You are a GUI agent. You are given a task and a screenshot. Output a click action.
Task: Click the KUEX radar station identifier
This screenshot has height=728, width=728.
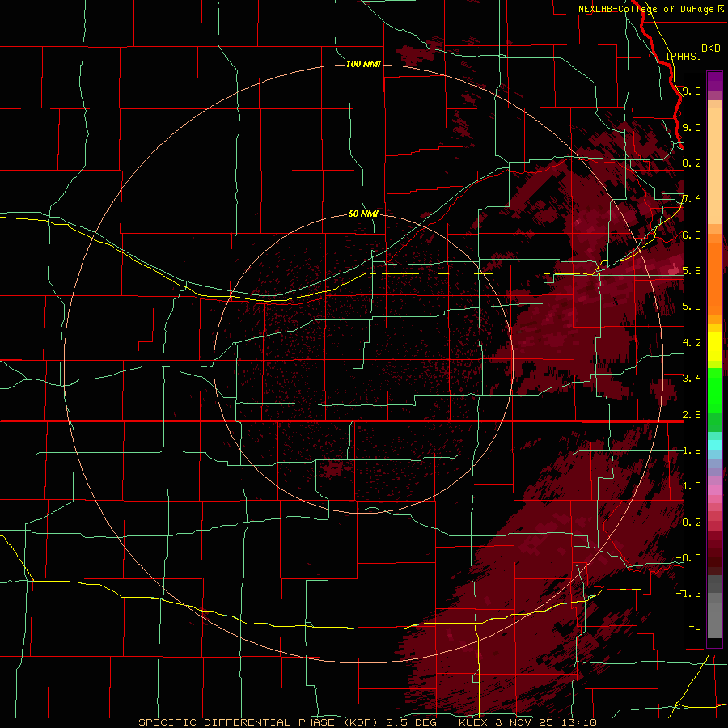click(472, 722)
